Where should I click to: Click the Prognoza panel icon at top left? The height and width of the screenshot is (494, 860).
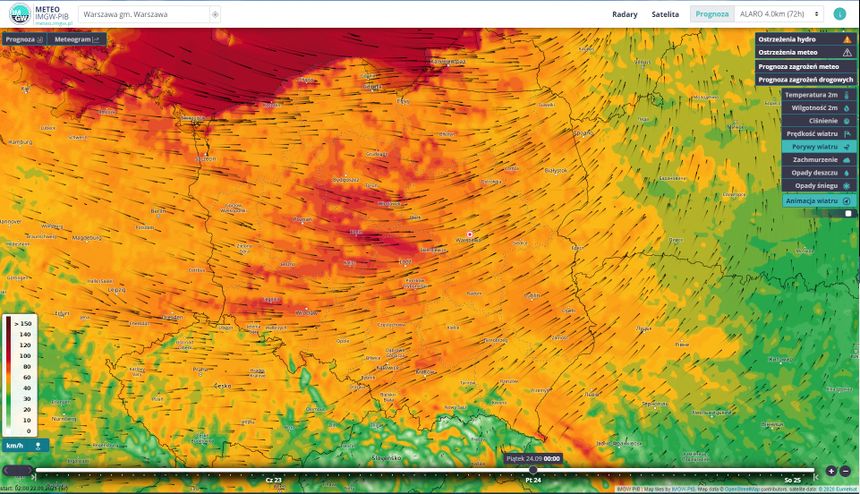[39, 39]
